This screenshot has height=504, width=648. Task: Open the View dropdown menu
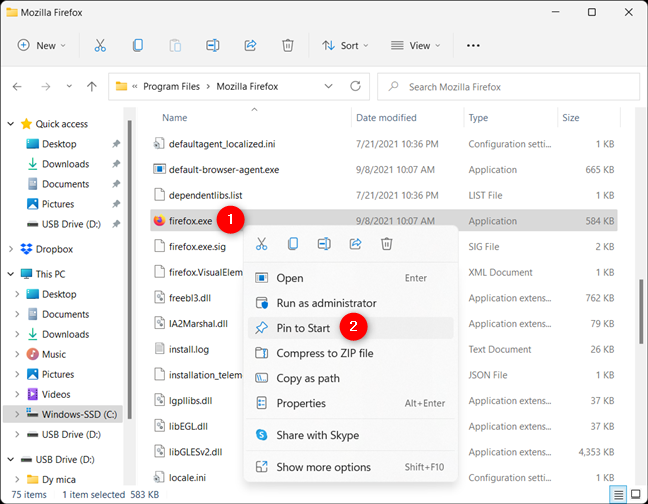point(416,45)
